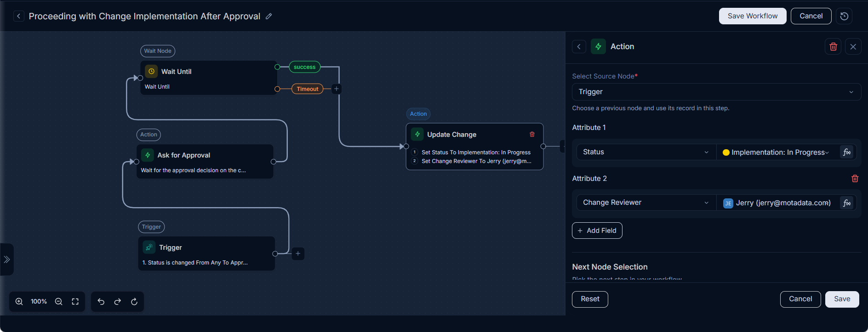Click Add Field button
Screen dimensions: 868x332
tap(597, 231)
